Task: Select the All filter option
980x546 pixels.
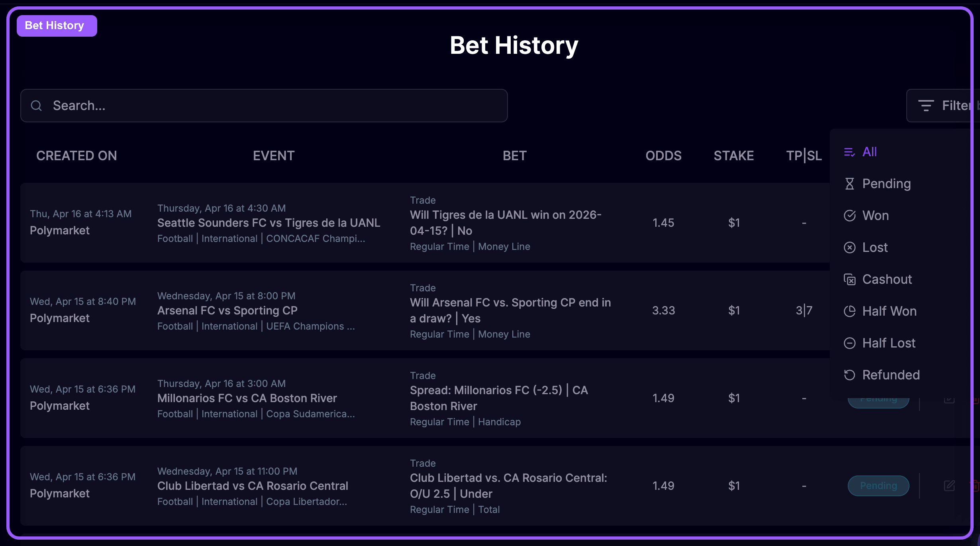Action: [x=868, y=152]
